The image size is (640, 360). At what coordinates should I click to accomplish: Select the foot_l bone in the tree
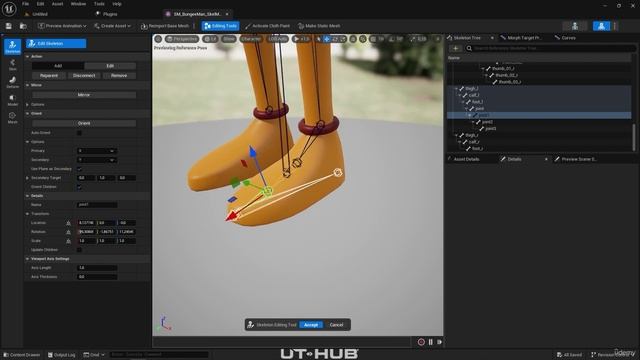(477, 102)
